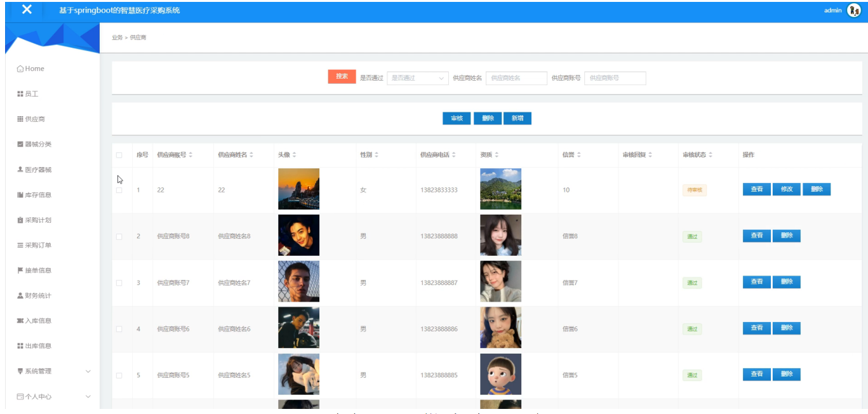The height and width of the screenshot is (414, 868).
Task: Open cartoon 资质 image for 供应商账号5
Action: tap(500, 375)
